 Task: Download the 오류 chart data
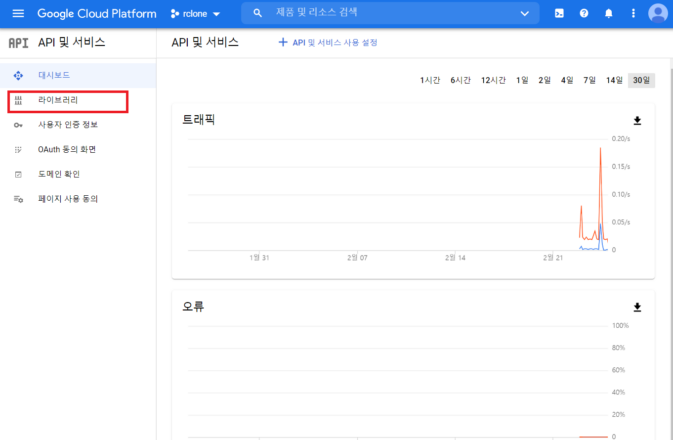pos(637,307)
